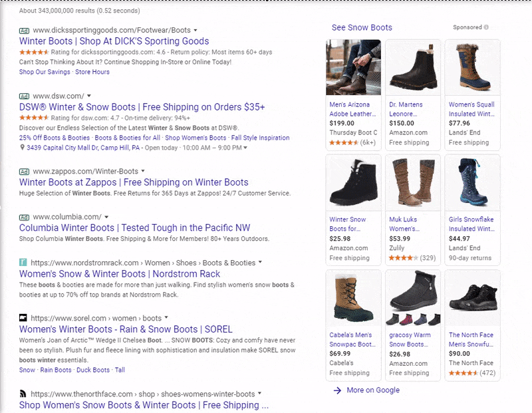Click the Ad badge for dickssportinggoods.com
532x413 pixels.
tap(24, 31)
